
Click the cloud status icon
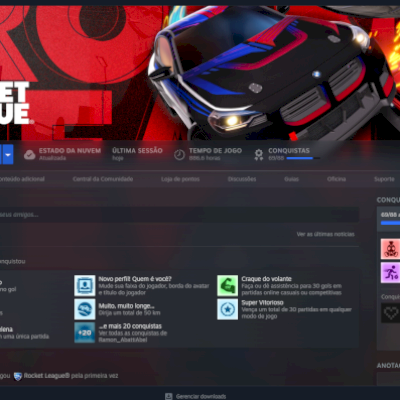point(30,155)
